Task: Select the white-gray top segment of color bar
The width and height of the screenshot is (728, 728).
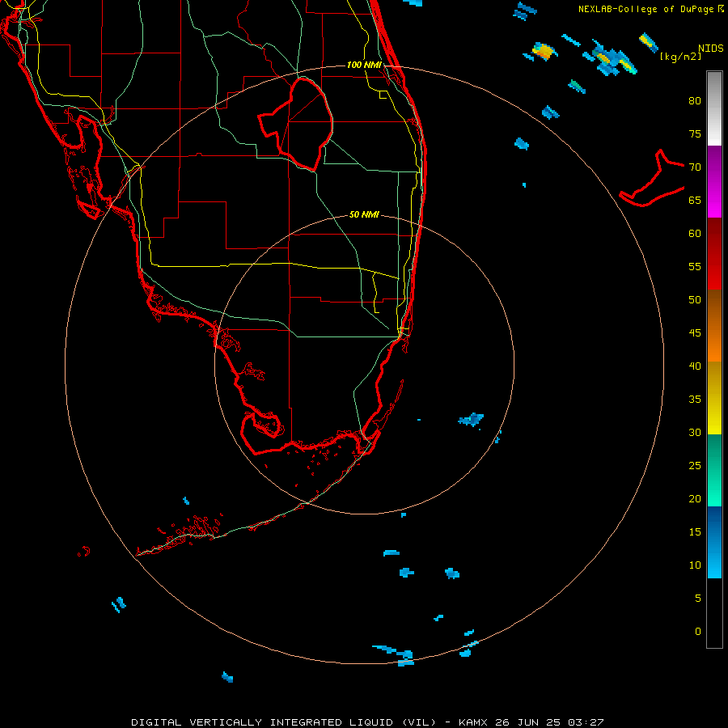Action: click(x=714, y=108)
